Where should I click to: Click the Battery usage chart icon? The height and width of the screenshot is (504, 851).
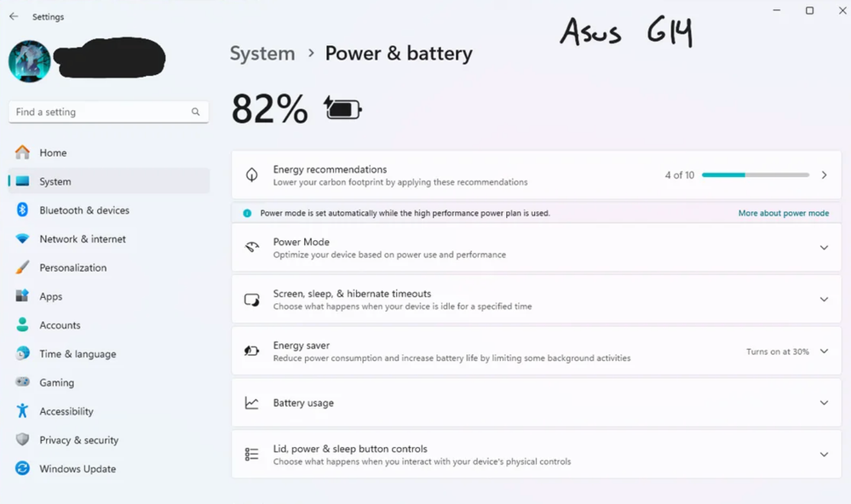click(x=252, y=403)
